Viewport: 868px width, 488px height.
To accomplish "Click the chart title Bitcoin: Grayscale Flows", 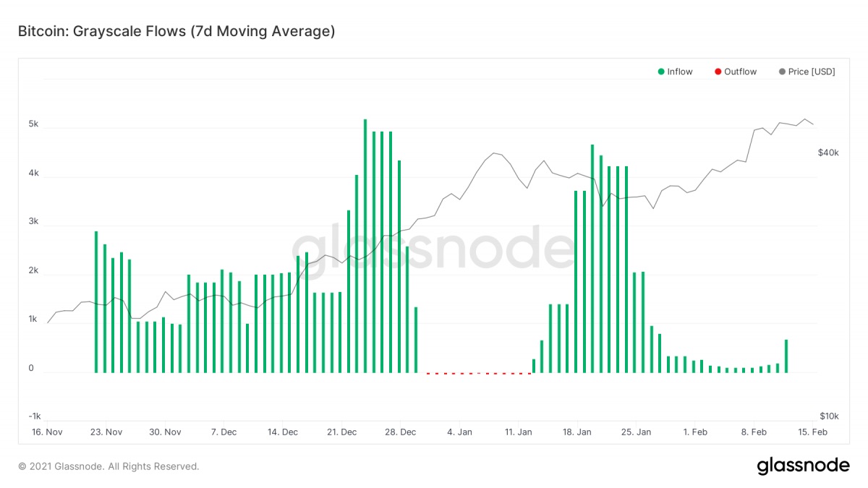I will [x=176, y=31].
